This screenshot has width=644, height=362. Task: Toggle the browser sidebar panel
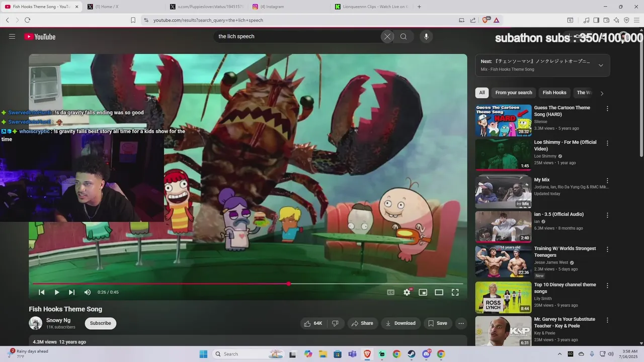click(596, 20)
